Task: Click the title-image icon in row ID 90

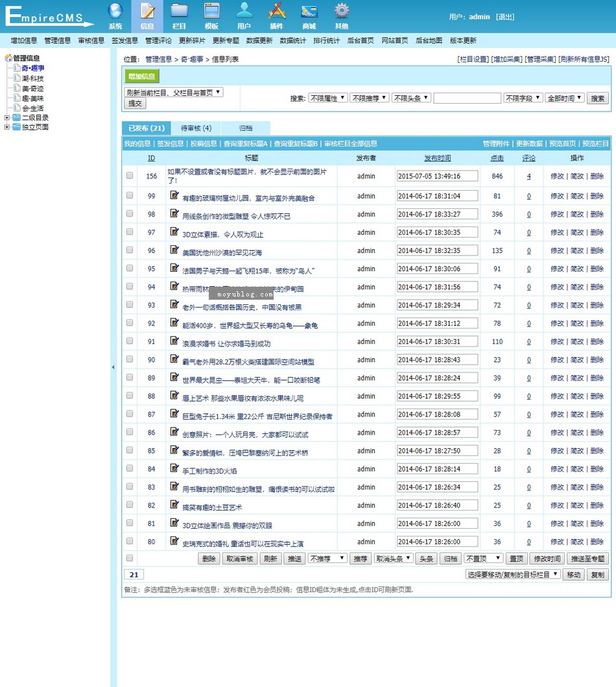Action: coord(174,359)
